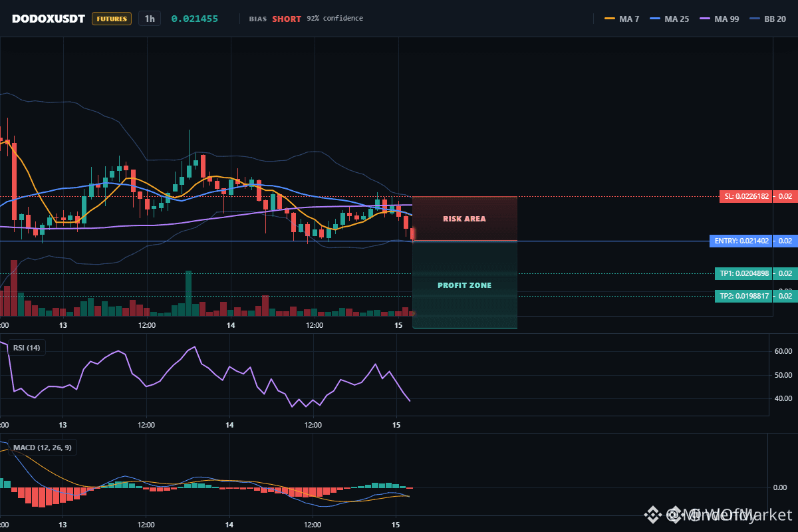Click the TP1: 0.0204898 price tag
Screen dimensions: 798x532
(x=744, y=273)
